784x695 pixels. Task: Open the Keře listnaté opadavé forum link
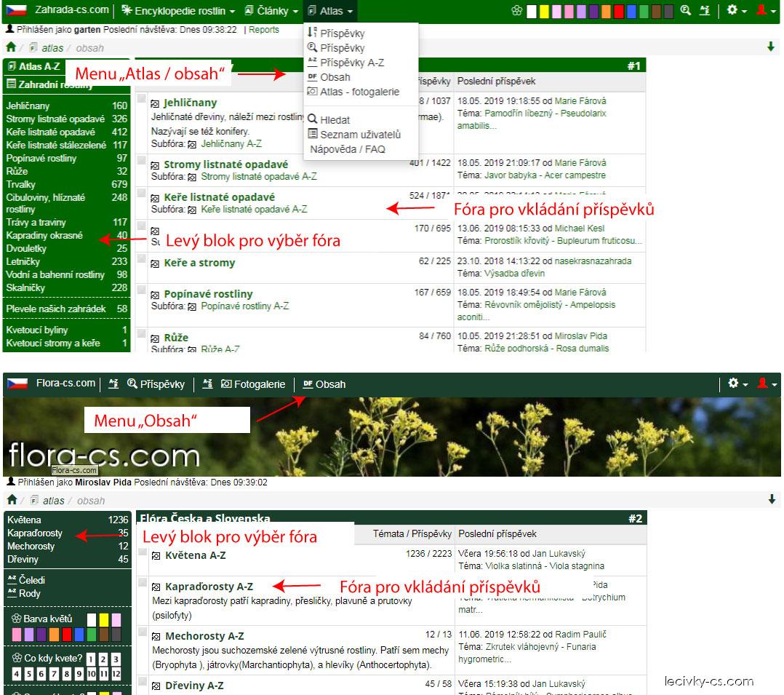click(x=219, y=197)
